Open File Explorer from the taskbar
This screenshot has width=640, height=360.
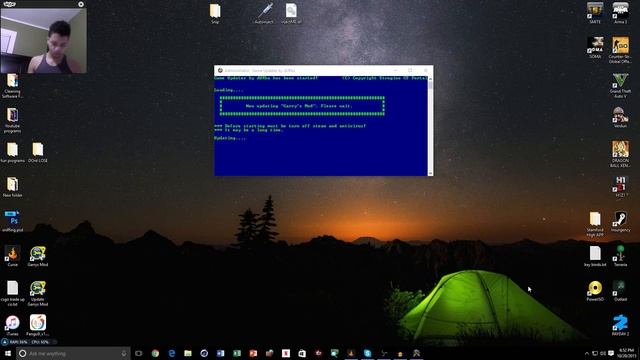(x=188, y=353)
